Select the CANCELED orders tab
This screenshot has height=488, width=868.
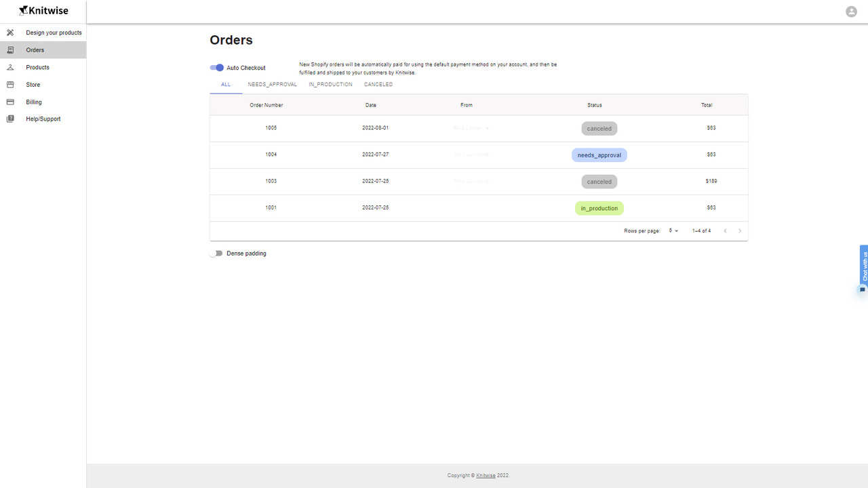point(378,84)
